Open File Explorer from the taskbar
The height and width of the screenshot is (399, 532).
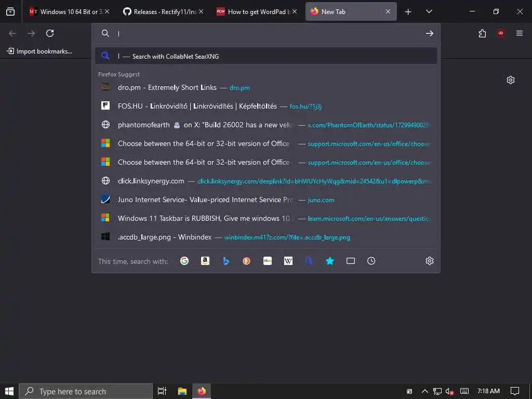182,391
